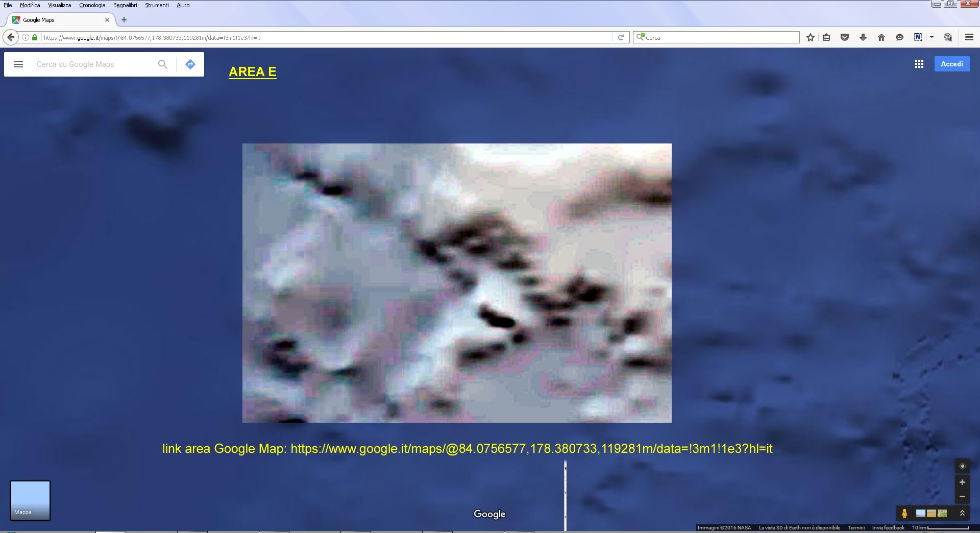Reload the current page
The image size is (980, 533).
(621, 37)
